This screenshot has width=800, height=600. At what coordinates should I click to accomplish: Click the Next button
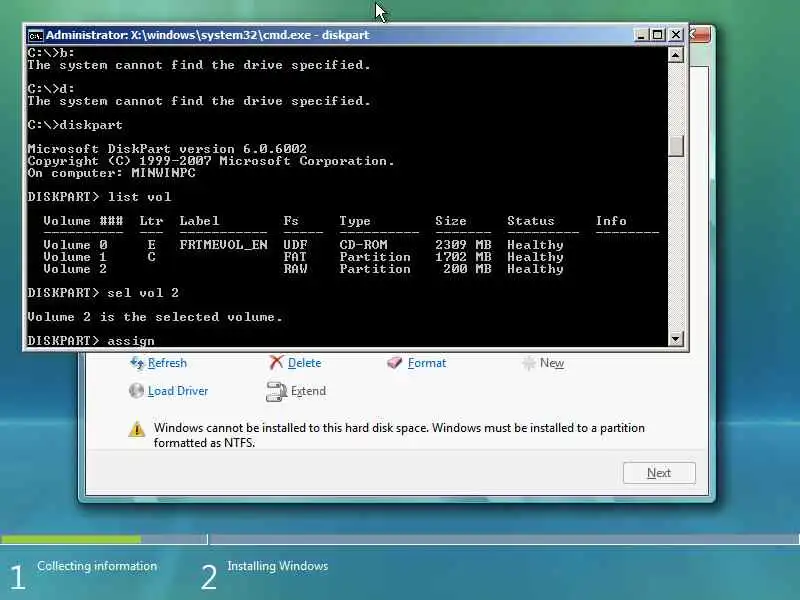(x=659, y=473)
